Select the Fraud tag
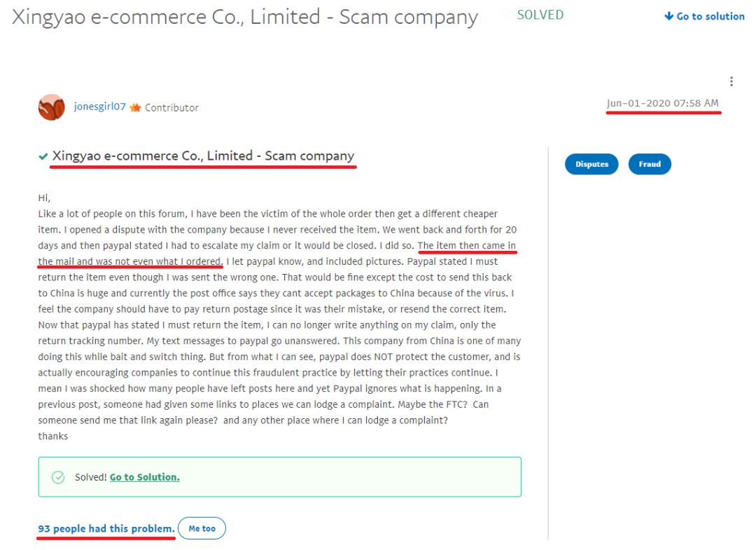The width and height of the screenshot is (756, 550). point(650,164)
